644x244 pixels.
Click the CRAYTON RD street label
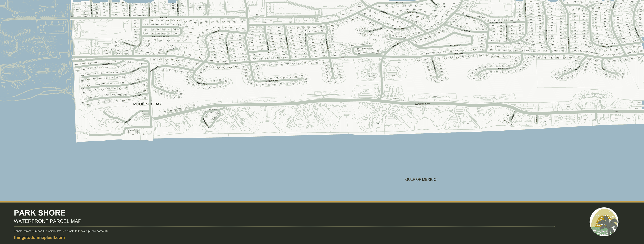tap(459, 53)
